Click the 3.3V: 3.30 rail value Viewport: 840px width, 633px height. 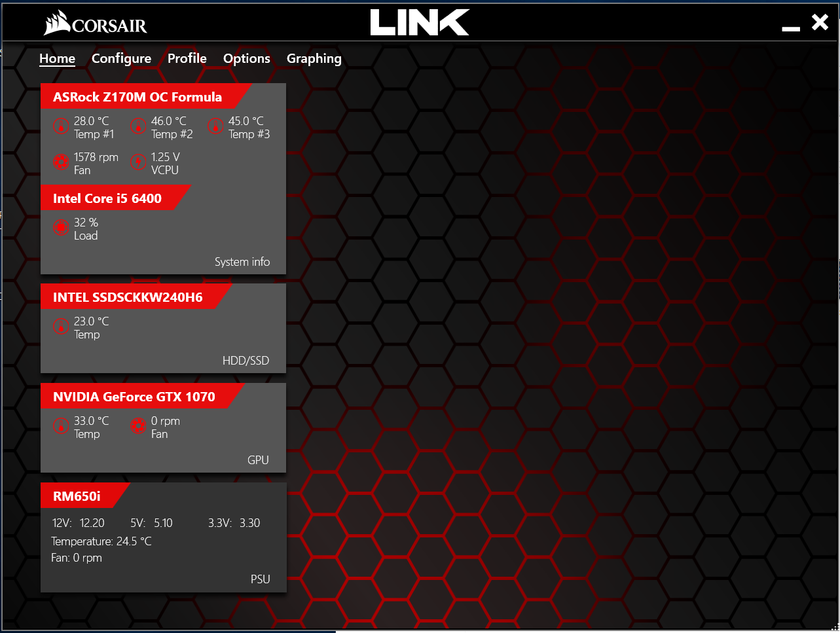coord(234,522)
